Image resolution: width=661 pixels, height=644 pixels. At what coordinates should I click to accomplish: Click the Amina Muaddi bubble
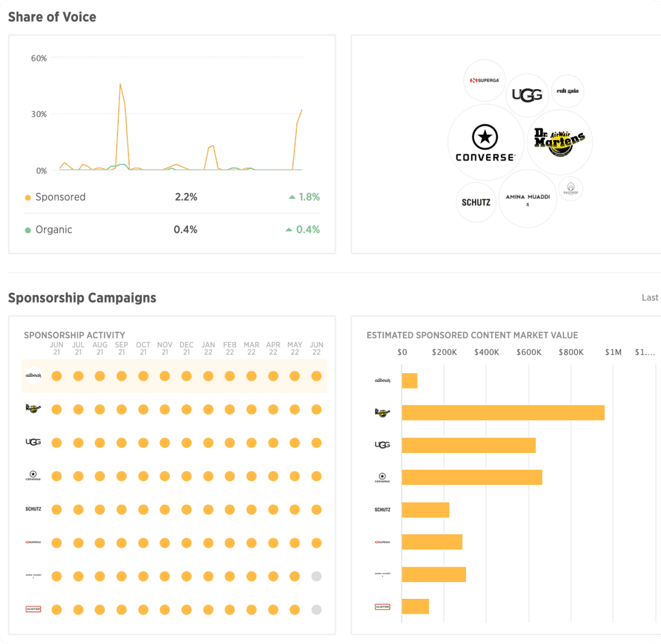pyautogui.click(x=528, y=199)
